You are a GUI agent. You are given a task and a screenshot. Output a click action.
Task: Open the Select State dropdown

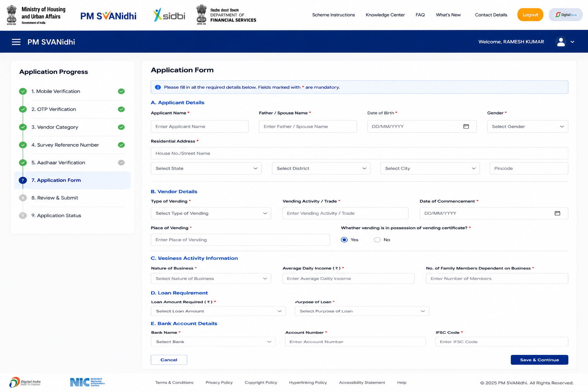pyautogui.click(x=206, y=168)
